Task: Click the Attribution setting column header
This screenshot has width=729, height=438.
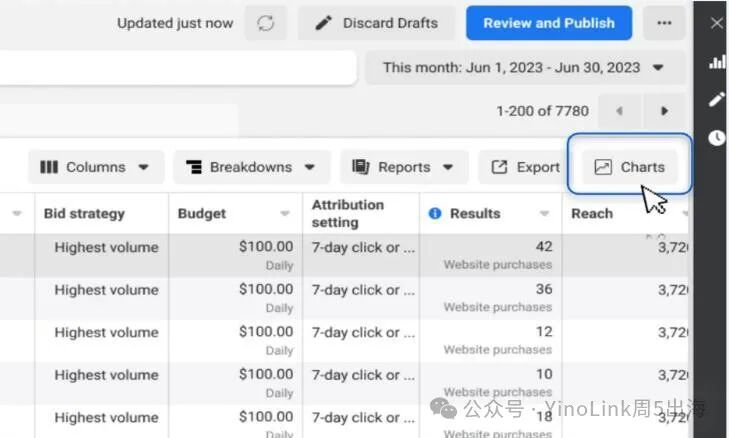Action: (x=348, y=213)
